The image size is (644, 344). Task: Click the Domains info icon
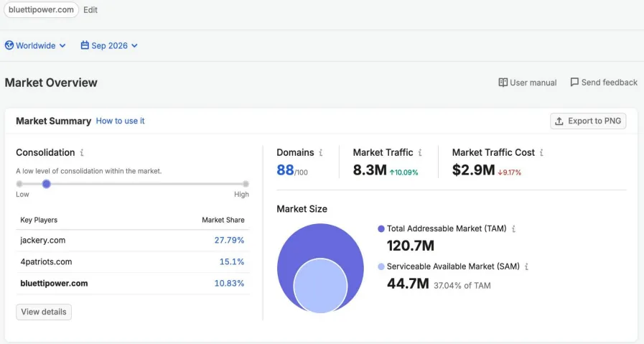pyautogui.click(x=321, y=153)
